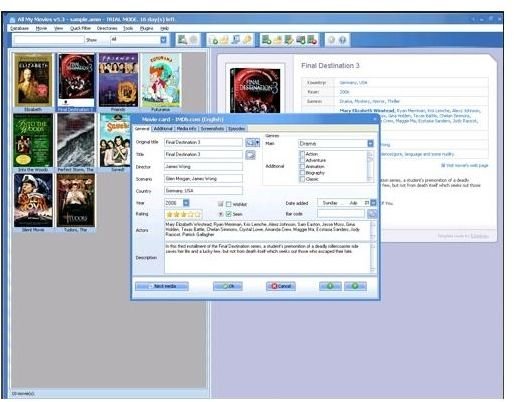Uncheck the Seen checkbox
The image size is (514, 402).
tap(229, 214)
